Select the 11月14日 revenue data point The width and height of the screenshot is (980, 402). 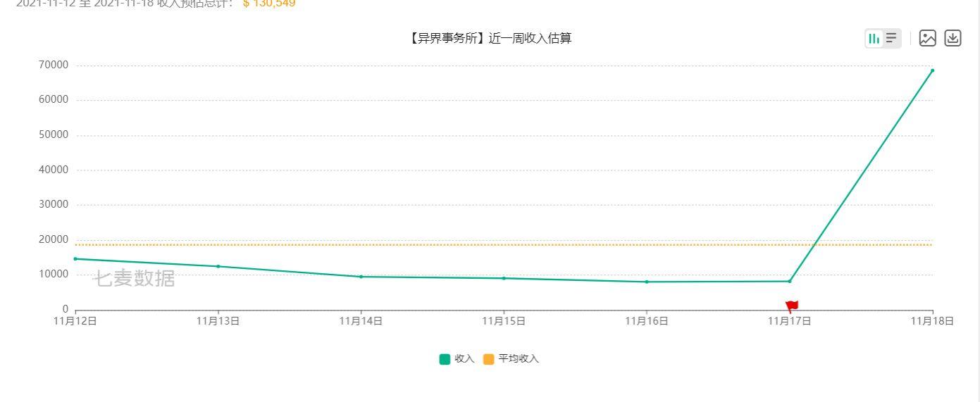pos(361,277)
